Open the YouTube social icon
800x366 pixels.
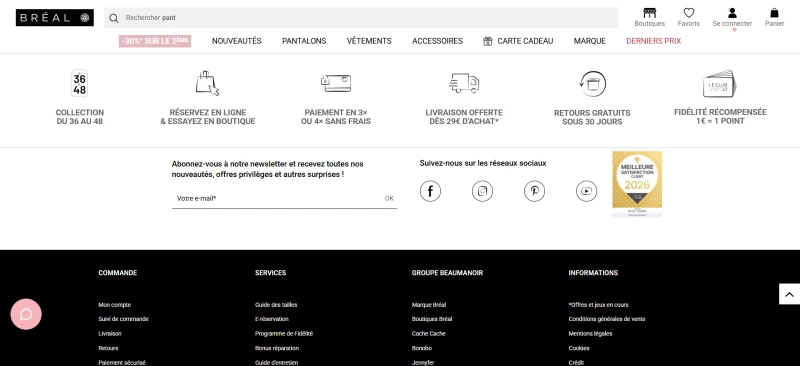pos(586,191)
